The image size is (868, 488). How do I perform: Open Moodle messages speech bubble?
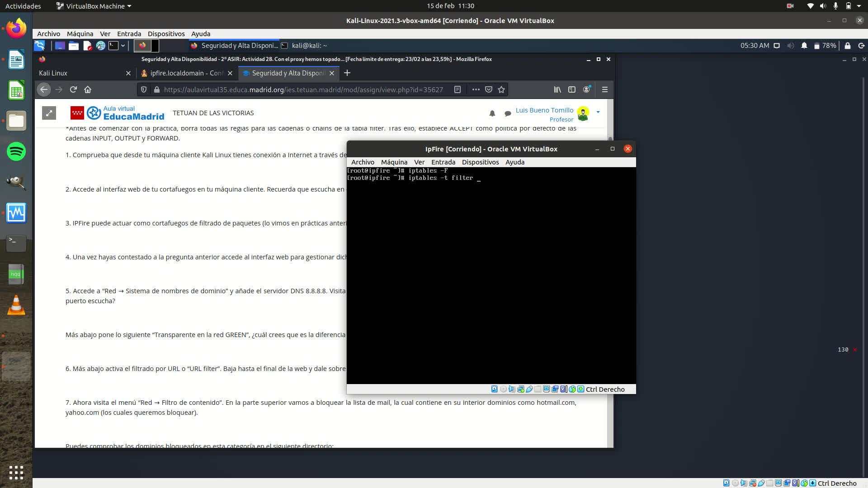coord(508,113)
